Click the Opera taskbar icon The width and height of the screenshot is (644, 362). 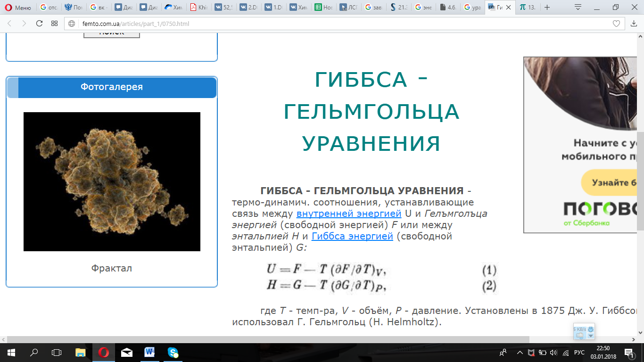104,352
